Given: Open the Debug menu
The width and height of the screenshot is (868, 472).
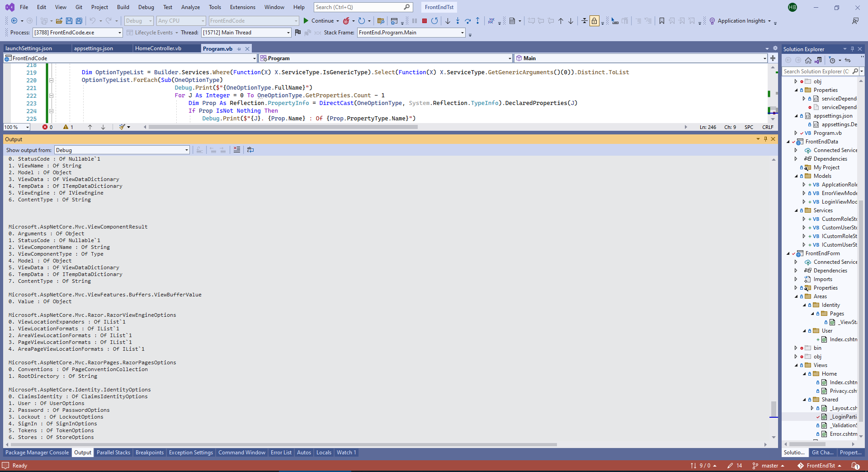Looking at the screenshot, I should point(146,7).
